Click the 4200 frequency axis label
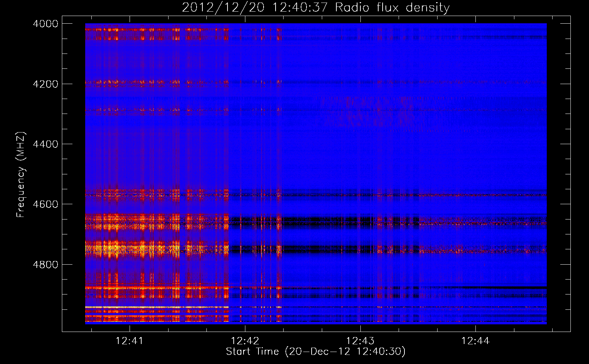This screenshot has height=364, width=589. [46, 84]
